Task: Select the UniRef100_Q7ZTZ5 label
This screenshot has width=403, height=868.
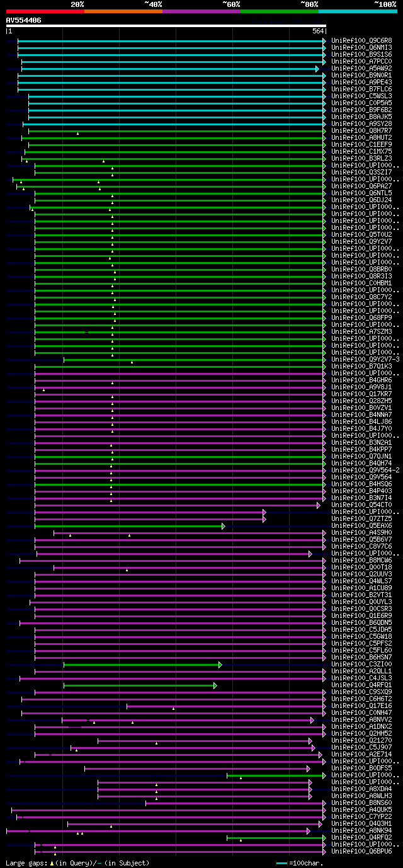Action: (361, 518)
